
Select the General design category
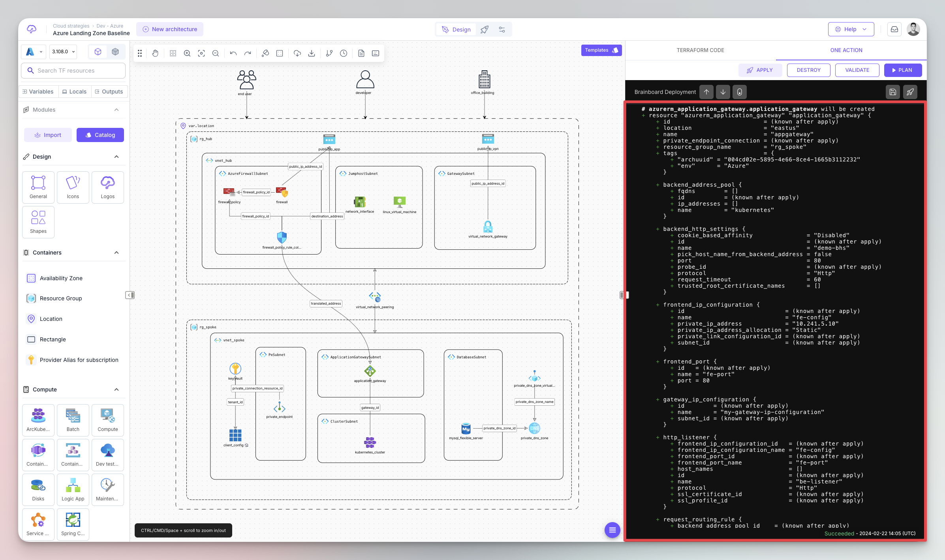[x=38, y=187]
